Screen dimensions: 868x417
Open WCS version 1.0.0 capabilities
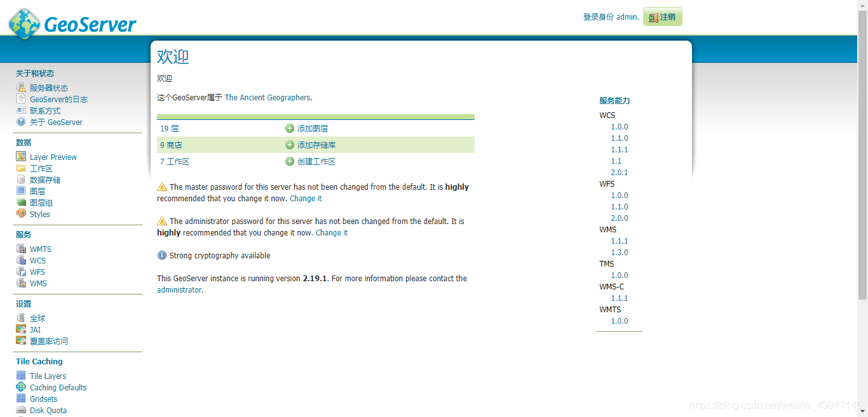(x=620, y=127)
